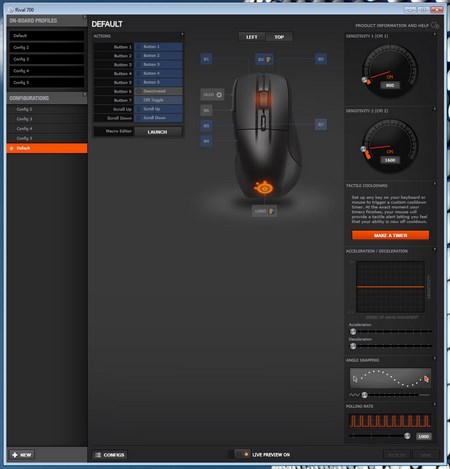Open Product Information and Help icon
Image resolution: width=450 pixels, height=469 pixels.
[435, 25]
